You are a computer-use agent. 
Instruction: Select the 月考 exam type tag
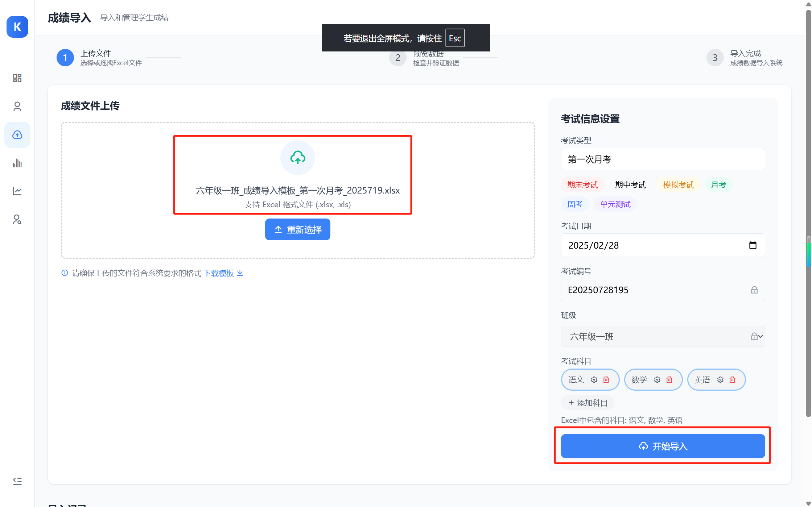718,184
